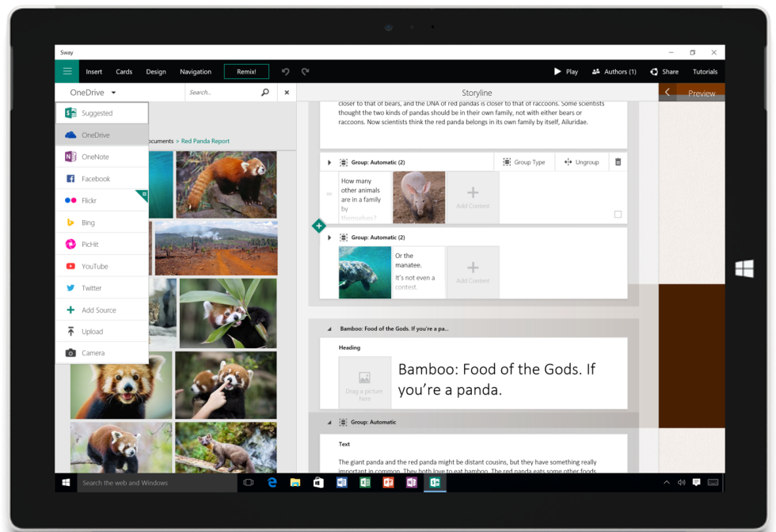
Task: Click the Search input field
Action: coord(222,93)
